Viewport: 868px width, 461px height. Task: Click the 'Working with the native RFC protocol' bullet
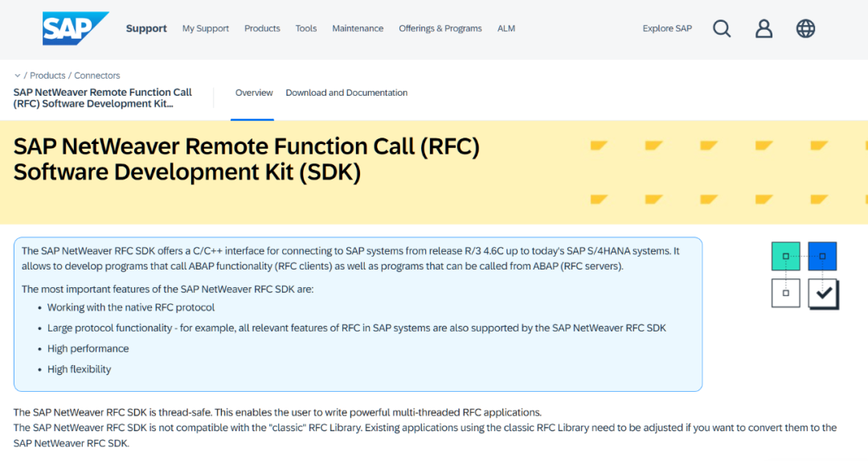[x=131, y=307]
